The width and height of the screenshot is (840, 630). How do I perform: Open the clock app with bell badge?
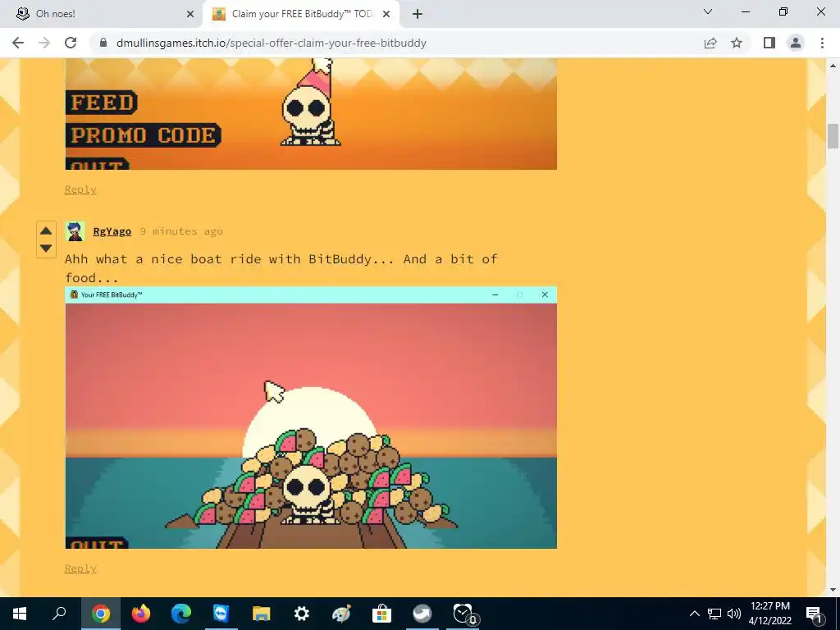coord(464,614)
